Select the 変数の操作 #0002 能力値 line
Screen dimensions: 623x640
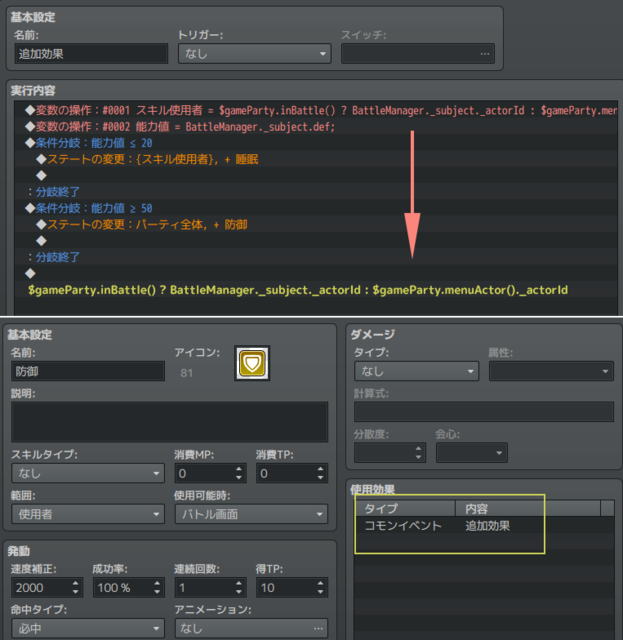(x=316, y=127)
